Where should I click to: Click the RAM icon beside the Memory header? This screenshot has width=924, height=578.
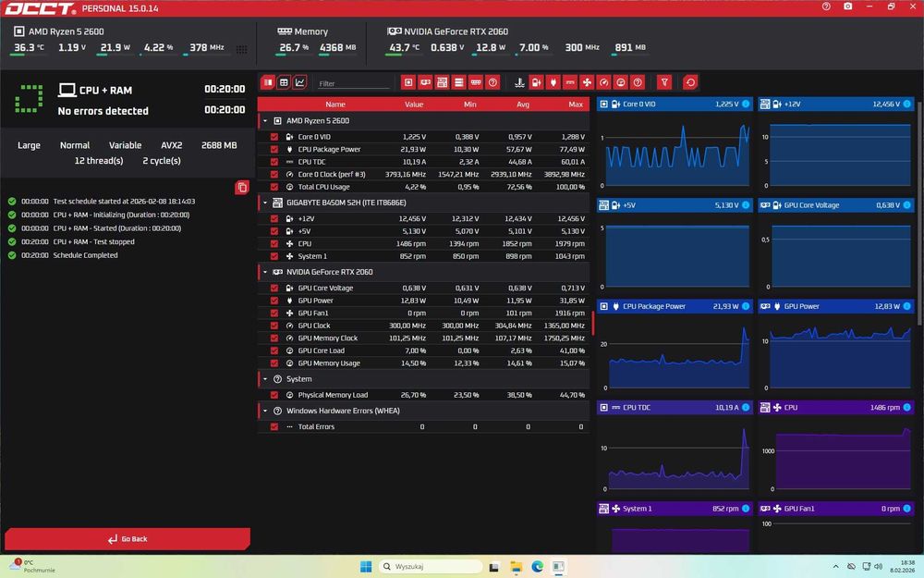(285, 31)
